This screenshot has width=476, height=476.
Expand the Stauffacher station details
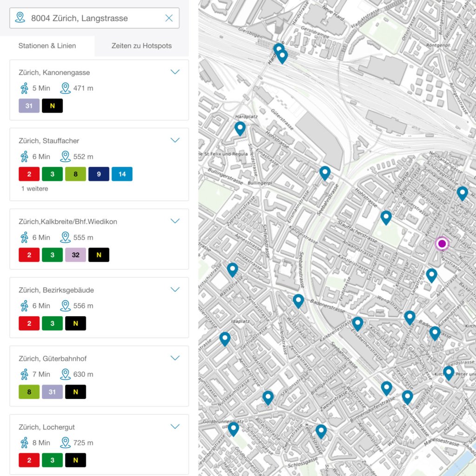click(x=175, y=140)
